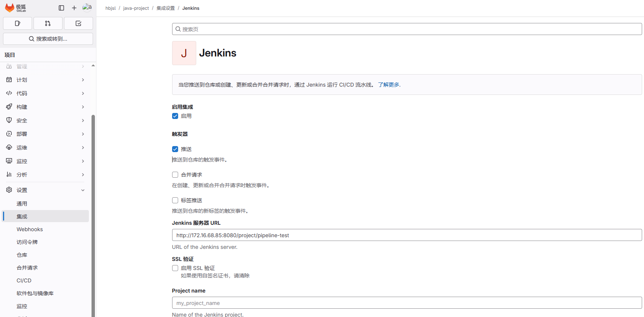Expand the 部署 section chevron
Screen dimensions: 644x317
coord(83,134)
